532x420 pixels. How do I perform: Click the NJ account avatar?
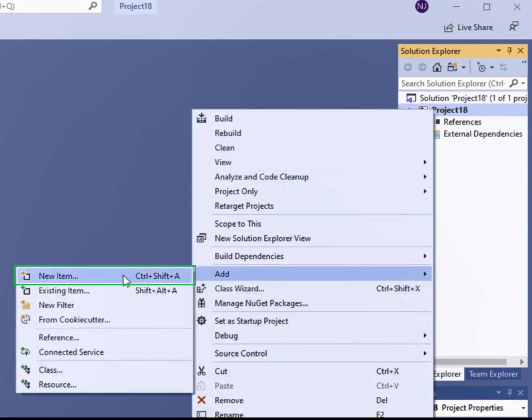422,7
